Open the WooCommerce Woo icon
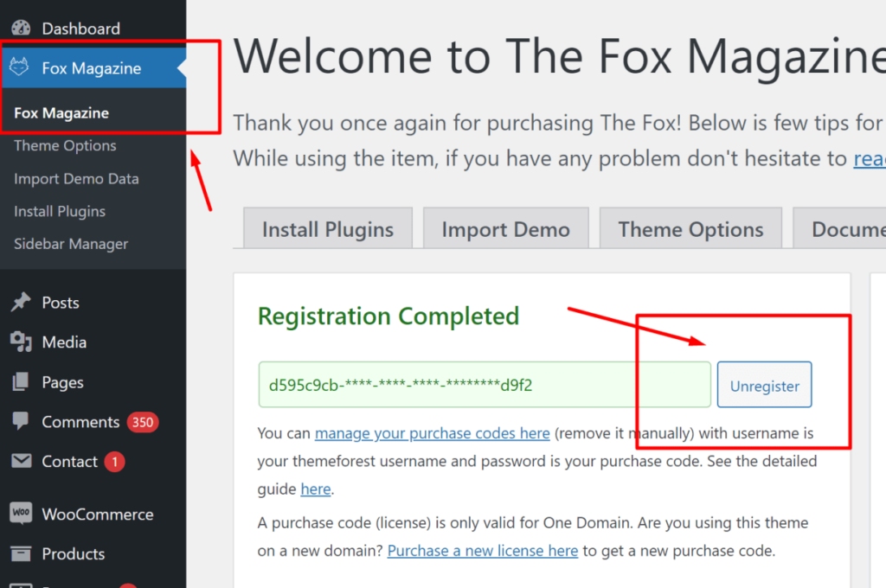The width and height of the screenshot is (886, 588). coord(21,513)
